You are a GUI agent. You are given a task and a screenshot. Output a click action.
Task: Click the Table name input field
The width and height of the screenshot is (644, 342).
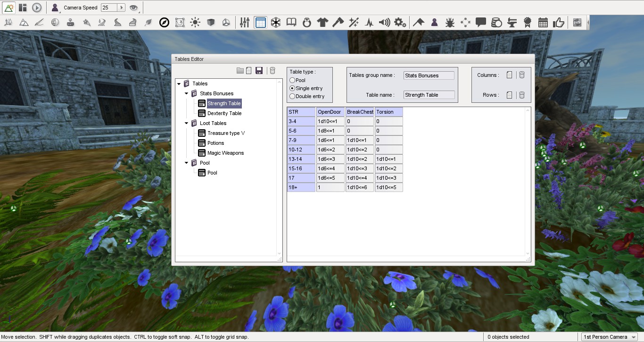[429, 94]
